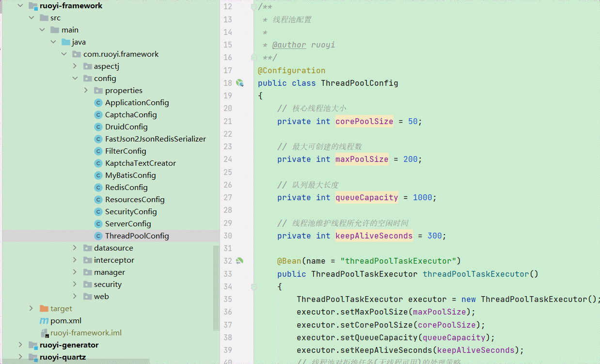Expand the ruoyi-generator module

click(x=20, y=345)
